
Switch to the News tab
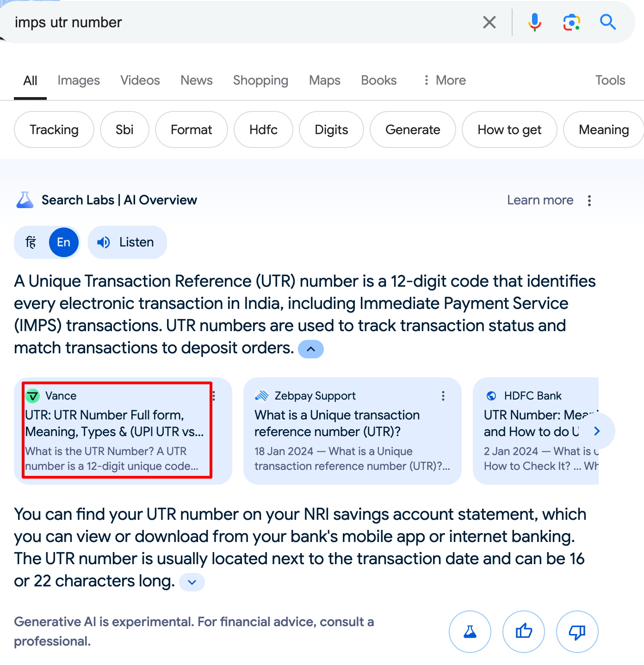[x=197, y=80]
